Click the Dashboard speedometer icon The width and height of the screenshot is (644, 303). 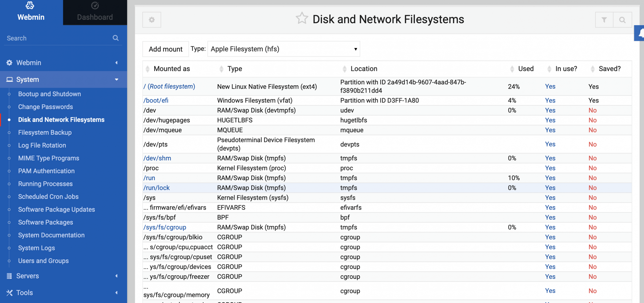(95, 5)
